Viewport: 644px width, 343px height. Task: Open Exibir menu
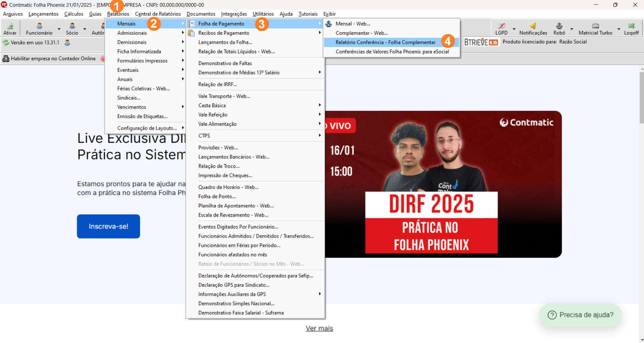coord(329,14)
